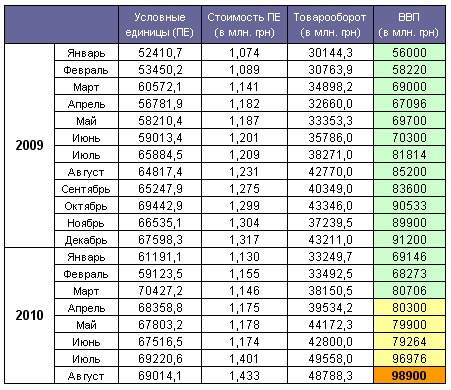451x390 pixels.
Task: Click the GDP value 96976
Action: [409, 358]
